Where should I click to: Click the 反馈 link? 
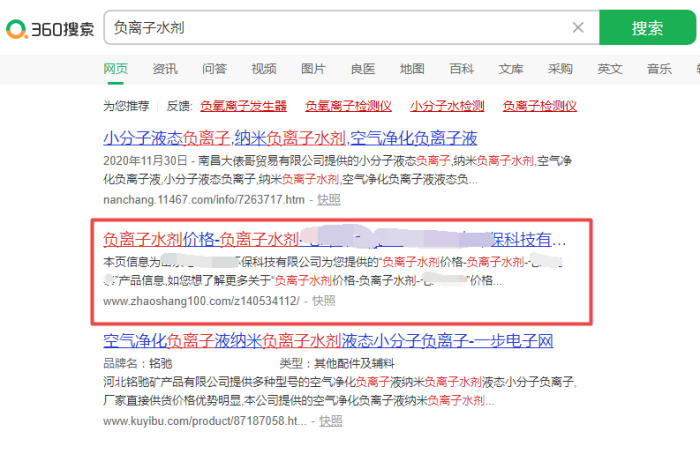179,106
